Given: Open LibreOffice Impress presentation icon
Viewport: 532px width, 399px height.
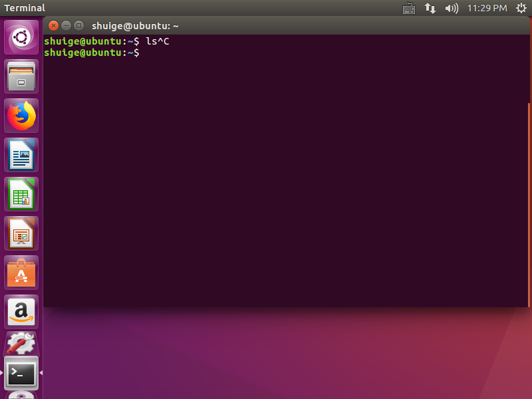Looking at the screenshot, I should (x=21, y=233).
